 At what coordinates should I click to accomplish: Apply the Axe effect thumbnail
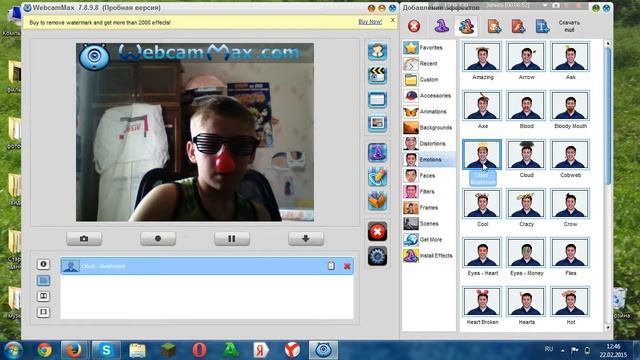pyautogui.click(x=482, y=105)
